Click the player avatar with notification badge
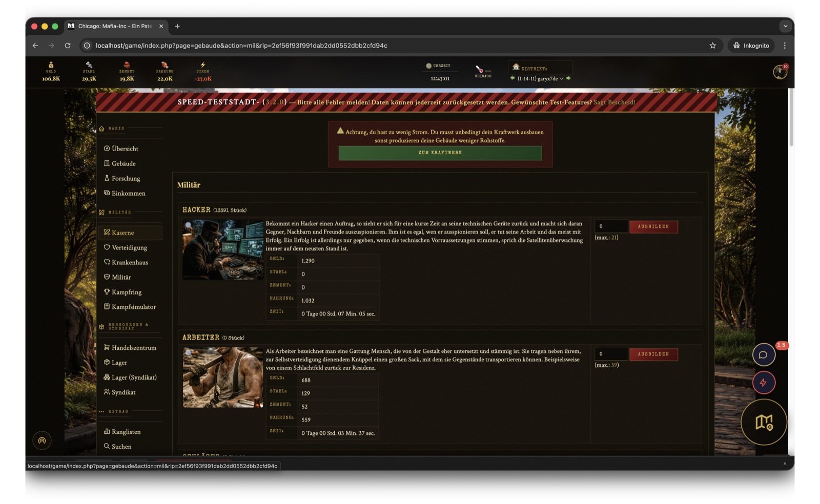The width and height of the screenshot is (820, 504). [780, 72]
